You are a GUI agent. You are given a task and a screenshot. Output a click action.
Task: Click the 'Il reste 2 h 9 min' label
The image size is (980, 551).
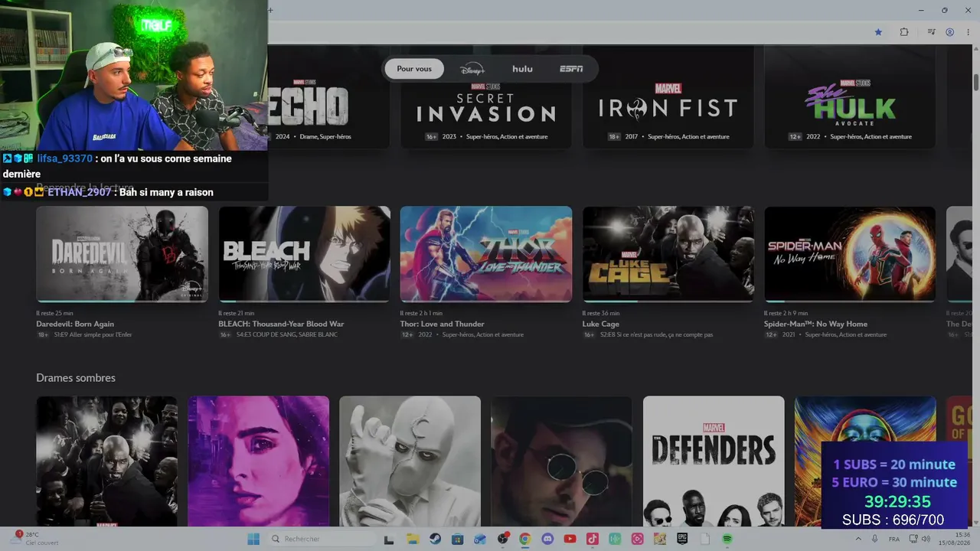[786, 313]
